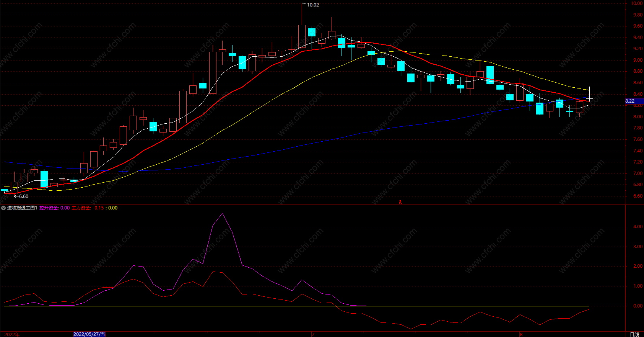Screen dimensions: 644x337
Task: Click the 10.02 high price annotation
Action: pyautogui.click(x=312, y=5)
